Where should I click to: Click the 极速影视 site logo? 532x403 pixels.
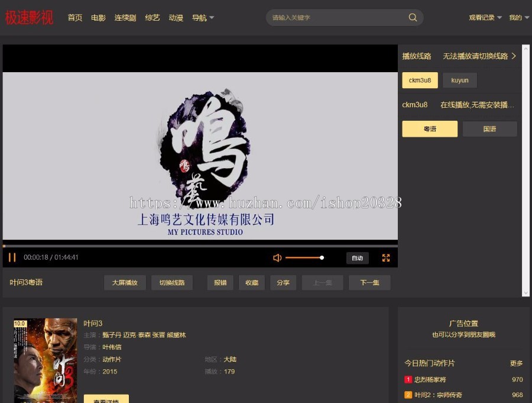(x=29, y=17)
